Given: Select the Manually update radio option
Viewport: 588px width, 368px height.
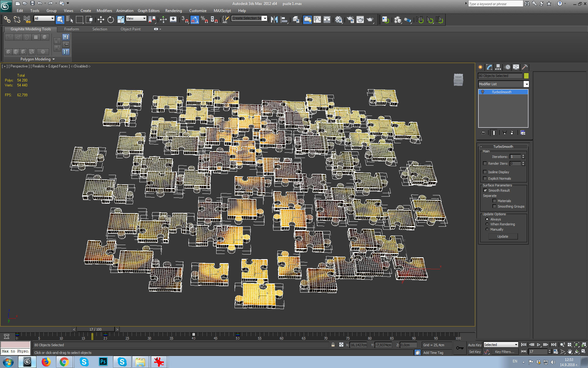Looking at the screenshot, I should 487,229.
